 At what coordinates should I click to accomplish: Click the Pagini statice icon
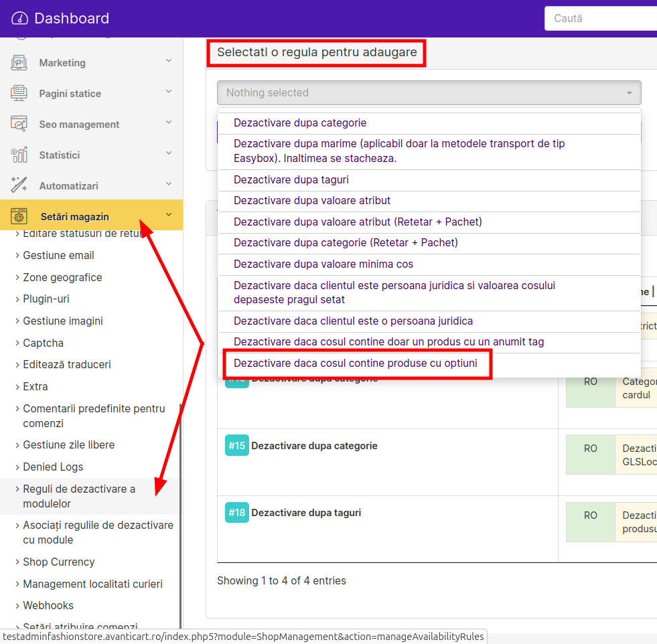tap(19, 93)
